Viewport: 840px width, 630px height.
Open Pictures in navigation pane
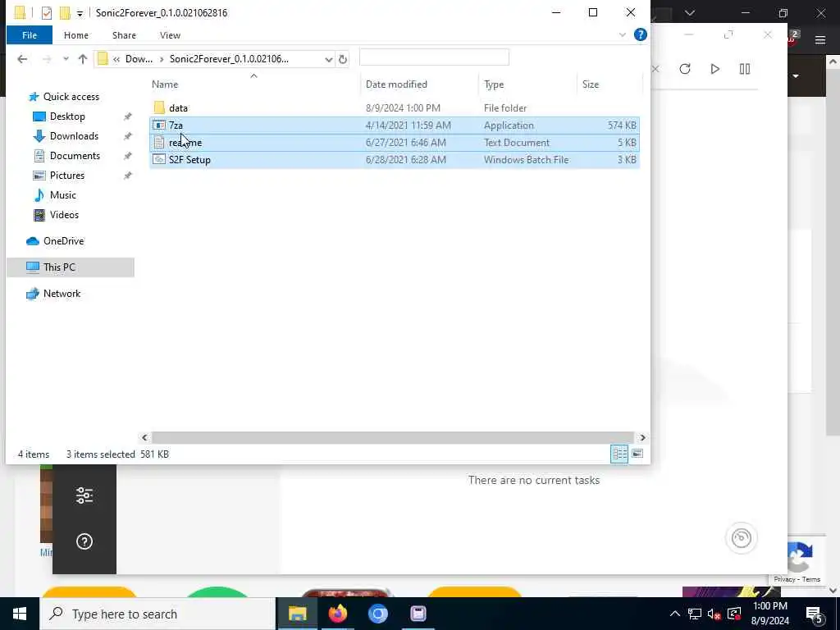[67, 176]
